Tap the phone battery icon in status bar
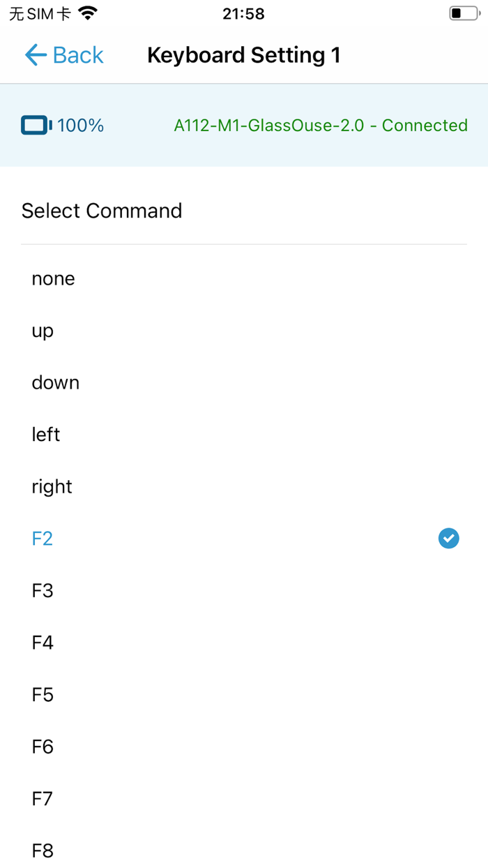The height and width of the screenshot is (868, 488). pos(464,13)
